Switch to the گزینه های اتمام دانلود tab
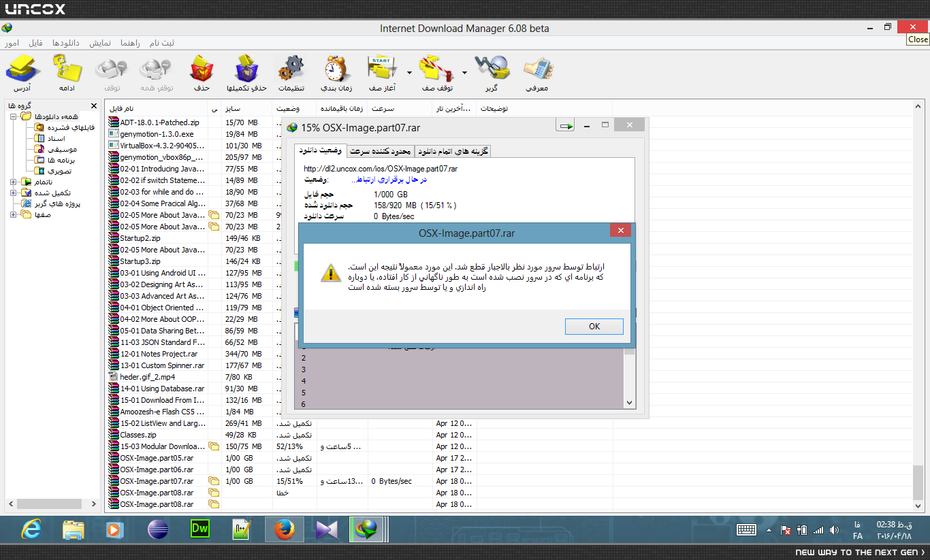Viewport: 930px width, 560px height. (x=453, y=151)
